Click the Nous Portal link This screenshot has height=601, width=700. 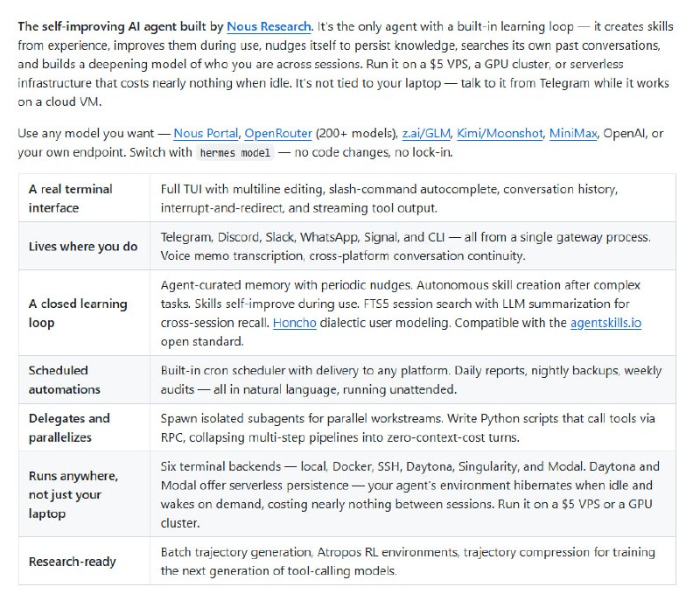click(x=205, y=133)
